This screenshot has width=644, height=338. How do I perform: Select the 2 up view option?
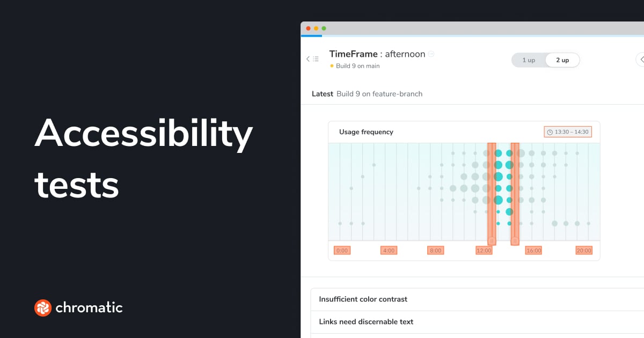pyautogui.click(x=562, y=60)
